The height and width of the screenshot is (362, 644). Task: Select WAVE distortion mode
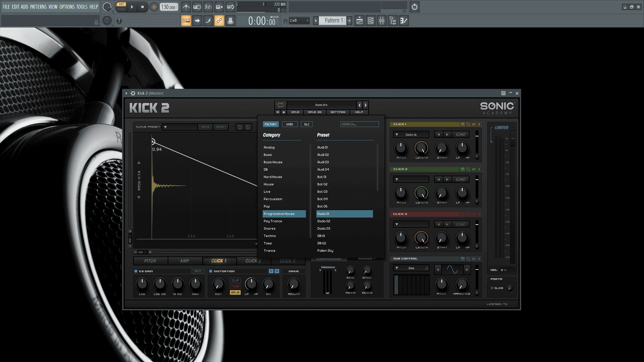pyautogui.click(x=235, y=293)
